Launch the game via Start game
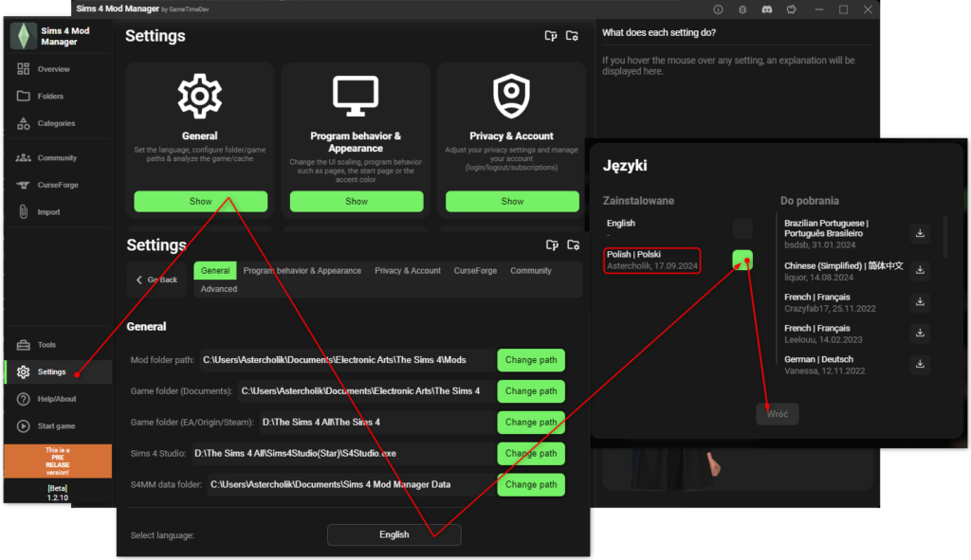 point(56,426)
